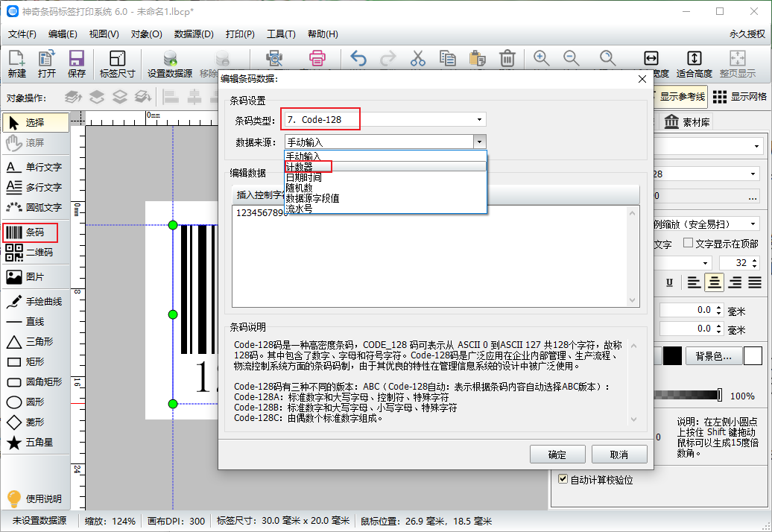The image size is (772, 532).
Task: Click the undo arrow icon
Action: click(x=358, y=59)
